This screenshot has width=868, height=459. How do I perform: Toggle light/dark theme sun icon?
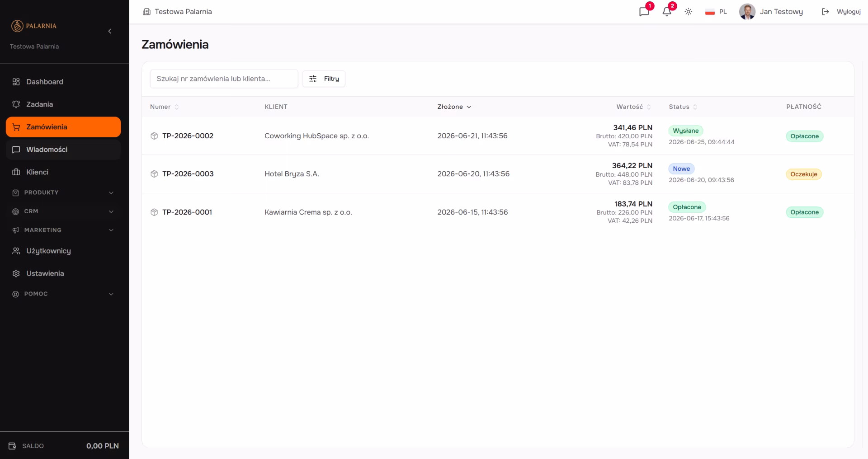[x=689, y=12]
